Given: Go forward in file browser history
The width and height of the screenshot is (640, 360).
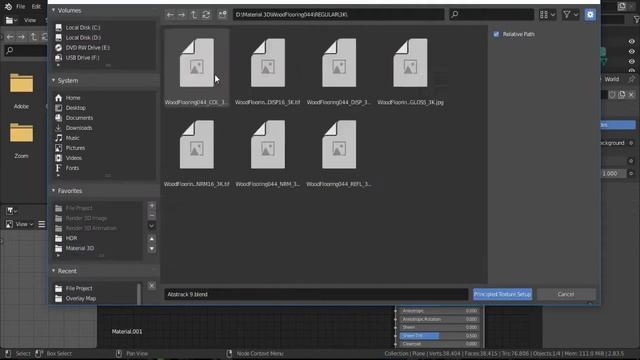Looking at the screenshot, I should click(x=182, y=15).
